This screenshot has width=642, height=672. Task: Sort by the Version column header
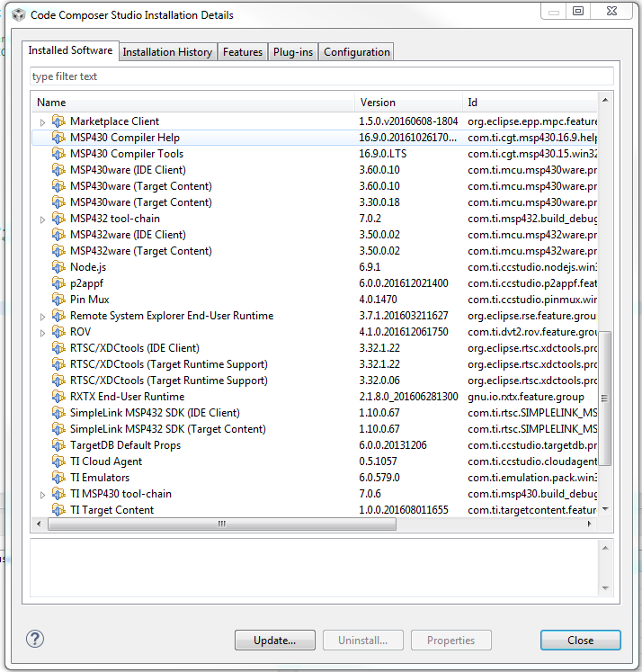[x=408, y=103]
